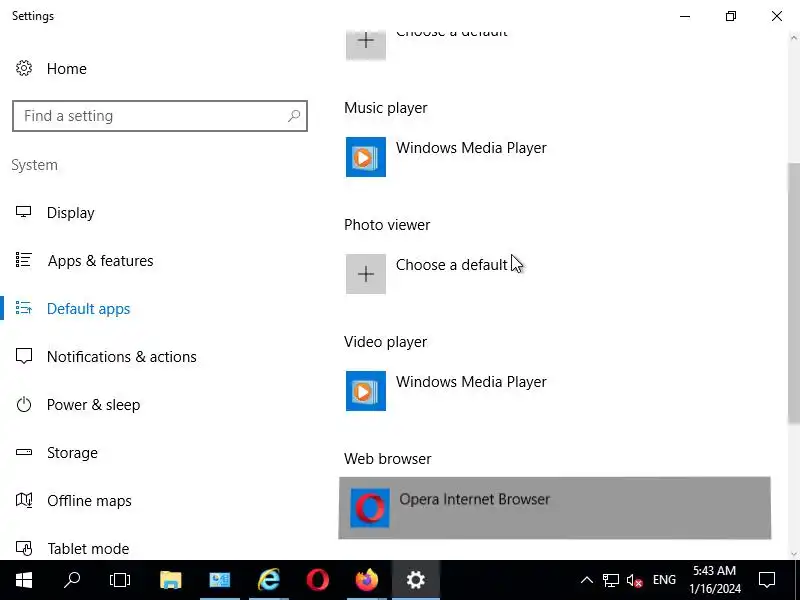Click the Settings gear on taskbar
The image size is (800, 600).
point(415,580)
